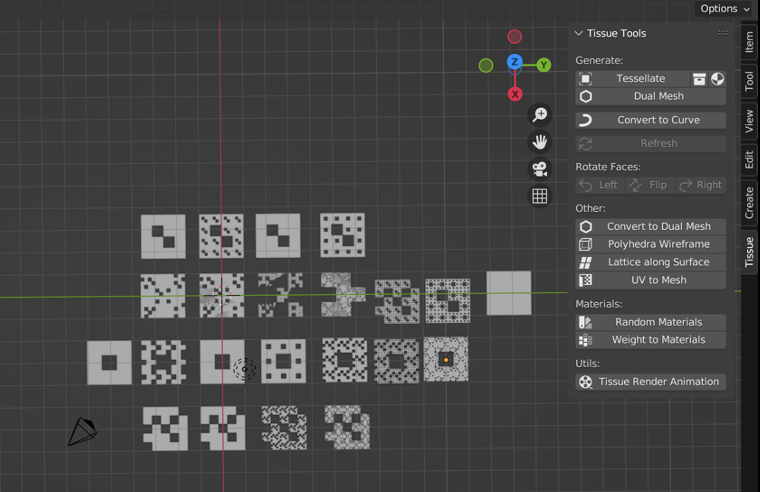The height and width of the screenshot is (492, 760).
Task: Select the plain gray square mesh object
Action: point(509,293)
